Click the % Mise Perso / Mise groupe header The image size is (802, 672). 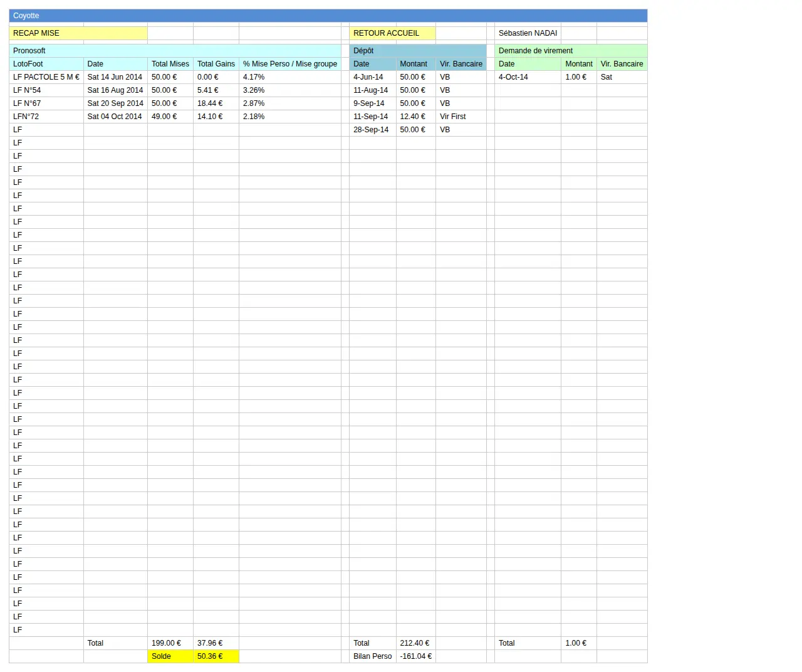coord(290,64)
